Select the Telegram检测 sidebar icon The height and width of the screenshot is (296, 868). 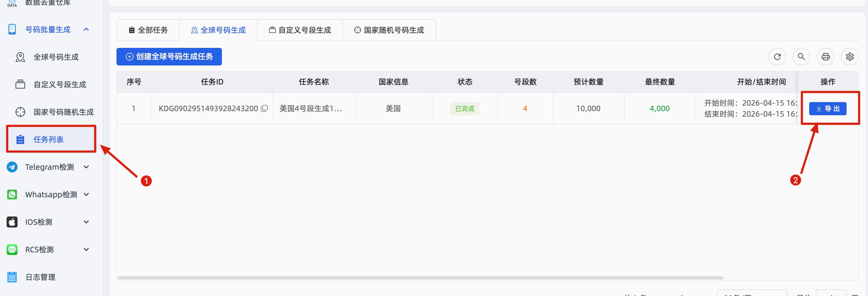pos(12,167)
